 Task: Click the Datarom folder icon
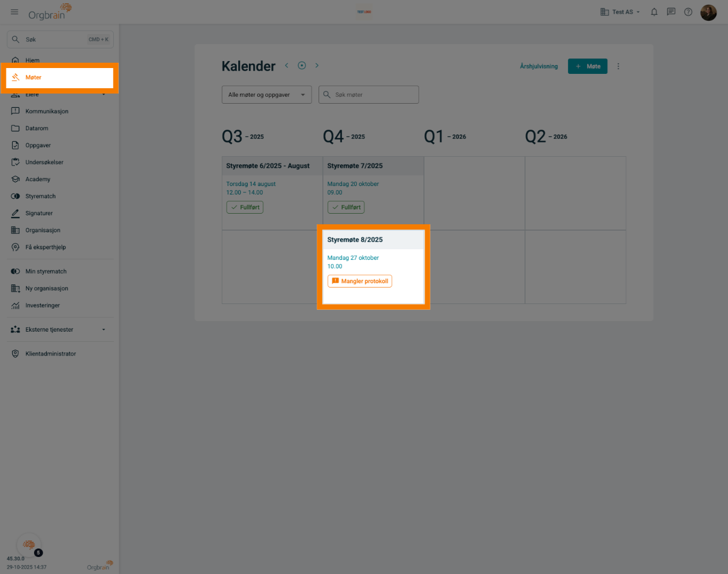click(x=15, y=128)
